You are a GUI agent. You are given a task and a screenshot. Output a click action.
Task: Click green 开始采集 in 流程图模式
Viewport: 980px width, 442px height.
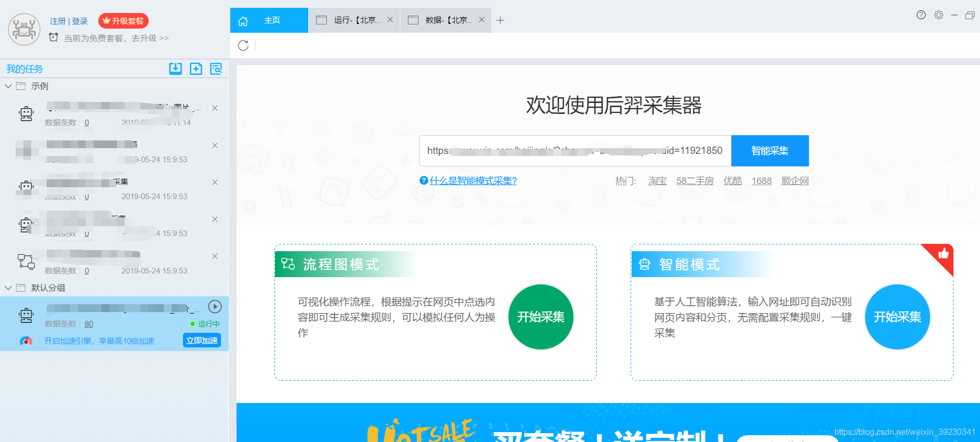(x=541, y=317)
